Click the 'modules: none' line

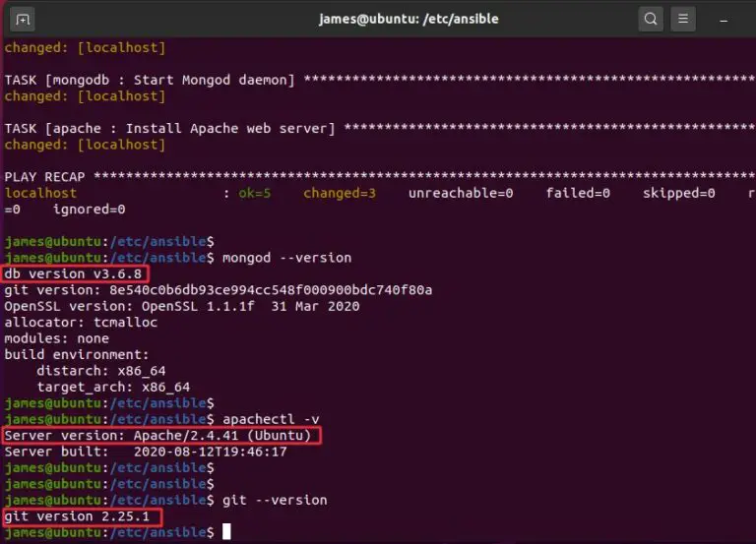click(x=57, y=338)
